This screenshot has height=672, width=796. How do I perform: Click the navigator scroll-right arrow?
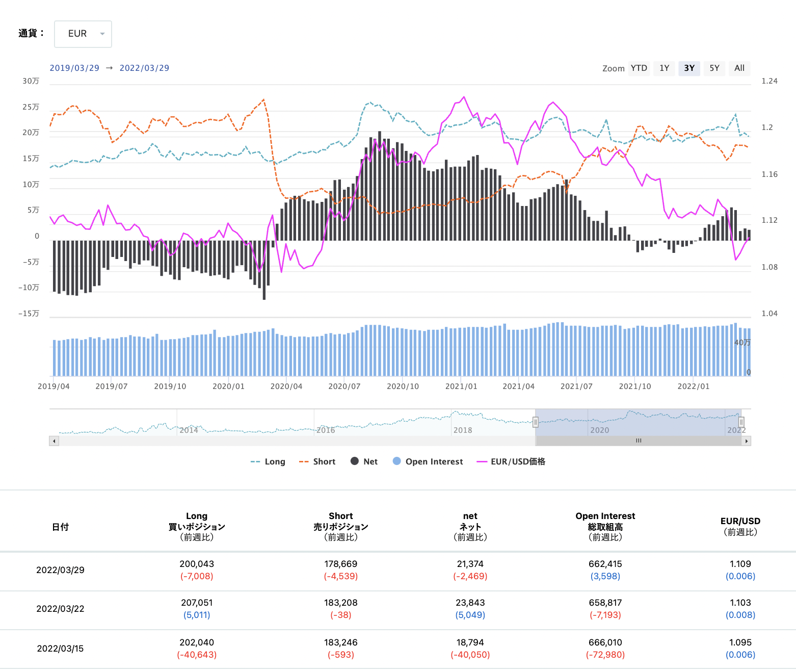[747, 441]
